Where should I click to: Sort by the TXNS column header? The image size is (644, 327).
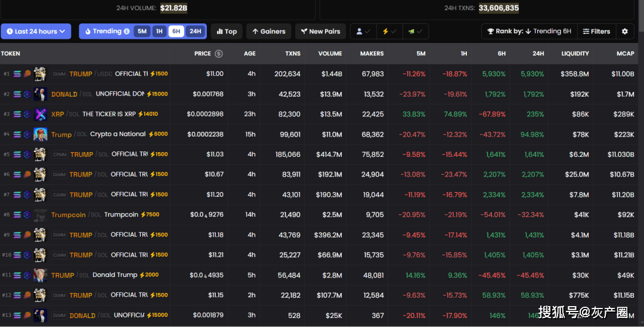click(x=293, y=54)
